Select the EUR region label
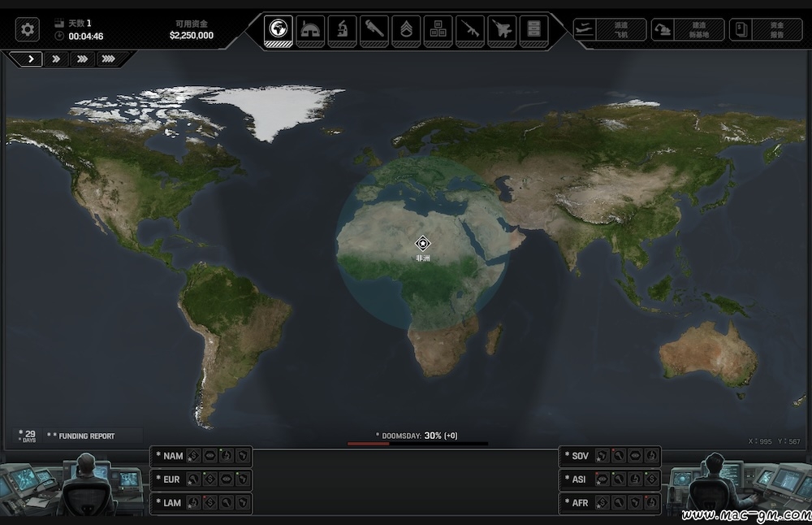The width and height of the screenshot is (812, 525). [171, 479]
